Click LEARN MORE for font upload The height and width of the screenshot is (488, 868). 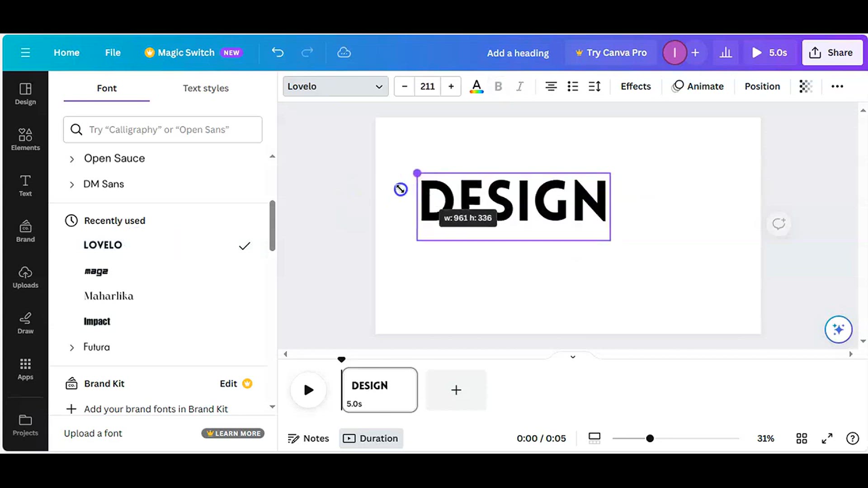coord(233,433)
